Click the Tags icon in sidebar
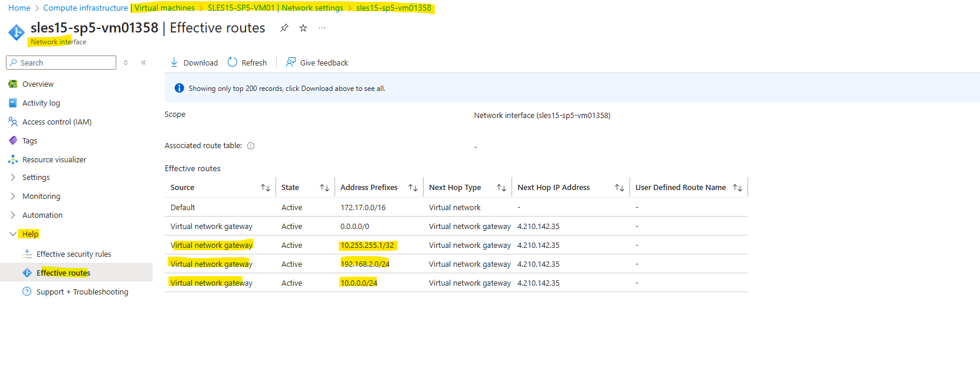 13,140
